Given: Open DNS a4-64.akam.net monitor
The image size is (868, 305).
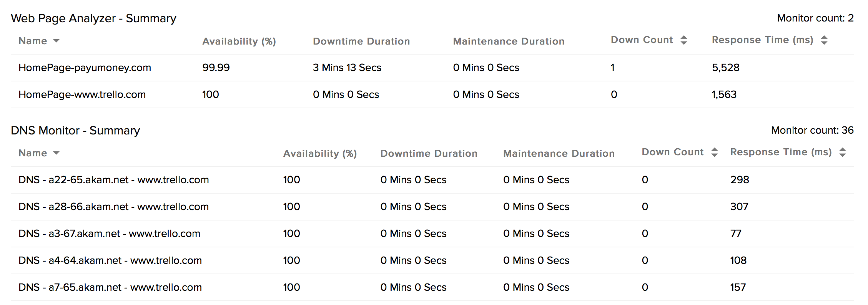Looking at the screenshot, I should coord(110,260).
